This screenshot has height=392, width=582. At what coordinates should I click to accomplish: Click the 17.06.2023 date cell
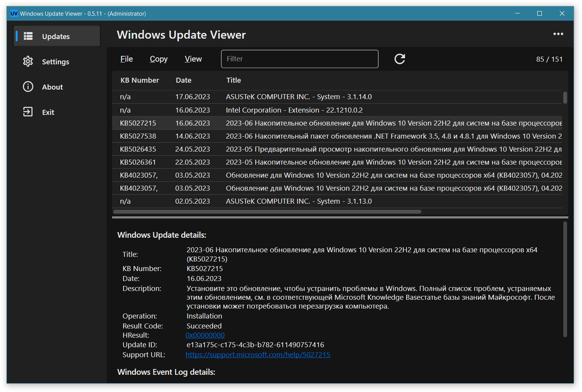tap(193, 97)
